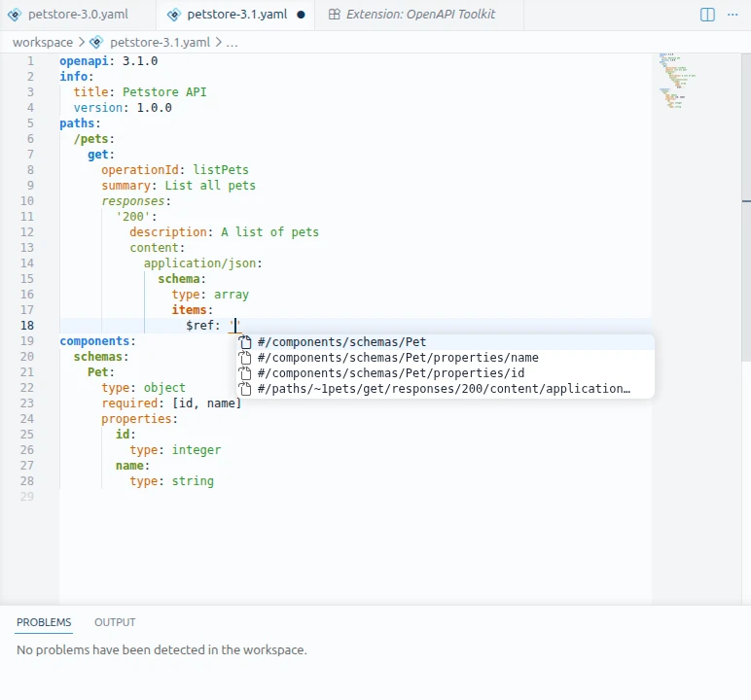This screenshot has height=700, width=751.
Task: Open the Extension: OpenAPI Toolkit tab
Action: pos(419,15)
